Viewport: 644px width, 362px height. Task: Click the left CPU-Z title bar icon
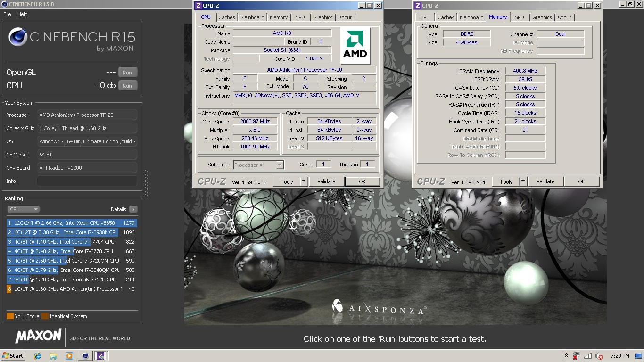click(x=198, y=6)
